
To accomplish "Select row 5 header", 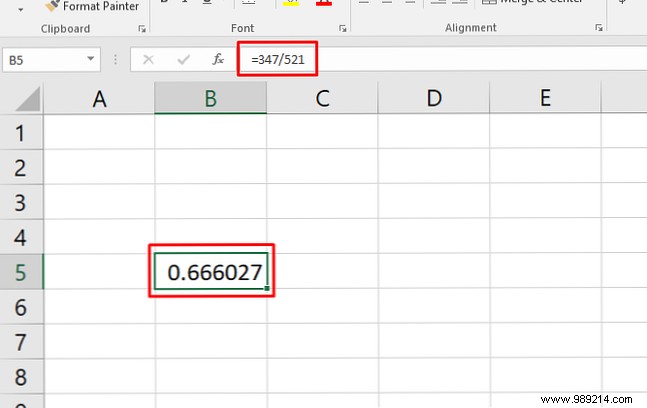I will click(x=21, y=271).
